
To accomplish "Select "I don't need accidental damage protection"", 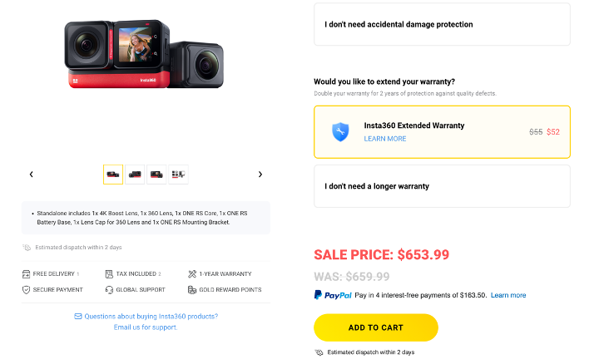I will [x=442, y=24].
